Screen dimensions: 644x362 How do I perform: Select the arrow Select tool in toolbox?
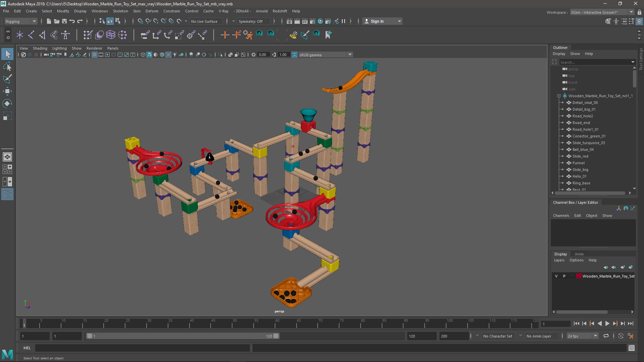[x=7, y=54]
